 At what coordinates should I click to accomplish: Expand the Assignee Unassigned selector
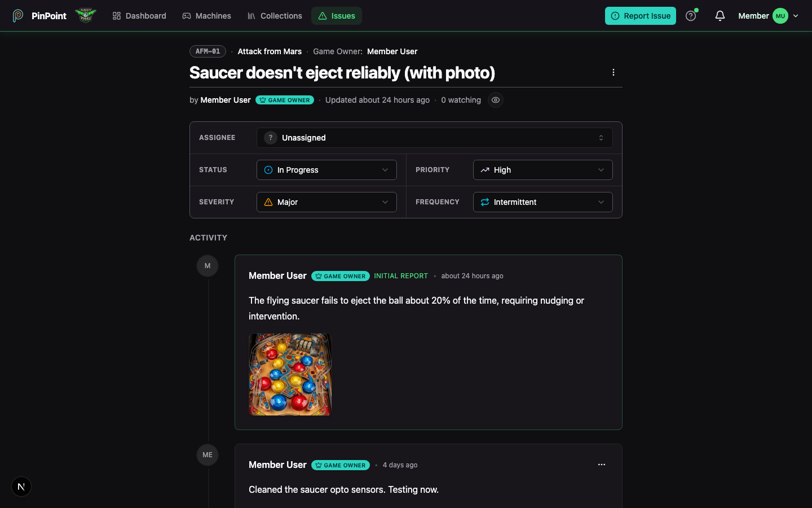click(x=435, y=138)
